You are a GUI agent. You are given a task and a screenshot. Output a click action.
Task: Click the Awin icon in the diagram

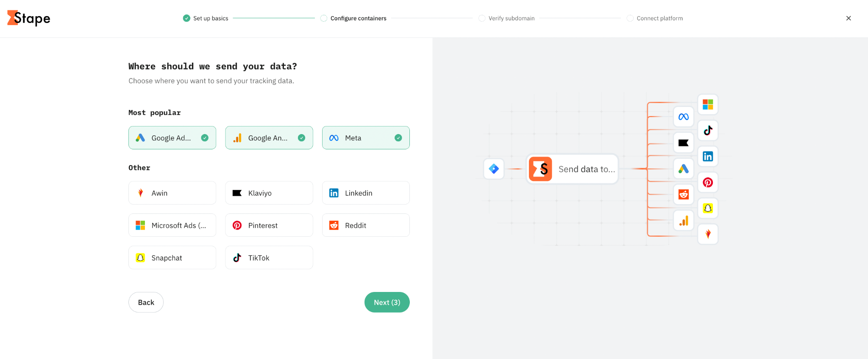click(708, 234)
